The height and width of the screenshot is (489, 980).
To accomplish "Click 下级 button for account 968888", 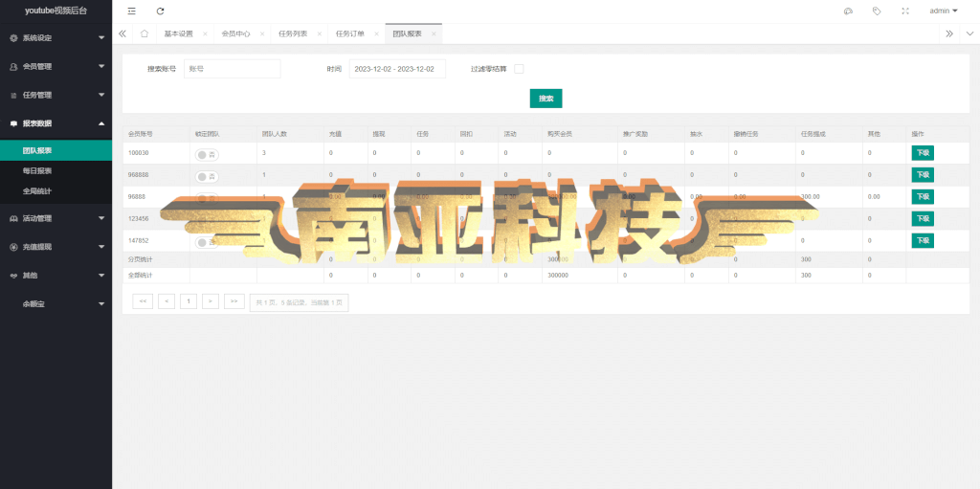I will coord(923,175).
